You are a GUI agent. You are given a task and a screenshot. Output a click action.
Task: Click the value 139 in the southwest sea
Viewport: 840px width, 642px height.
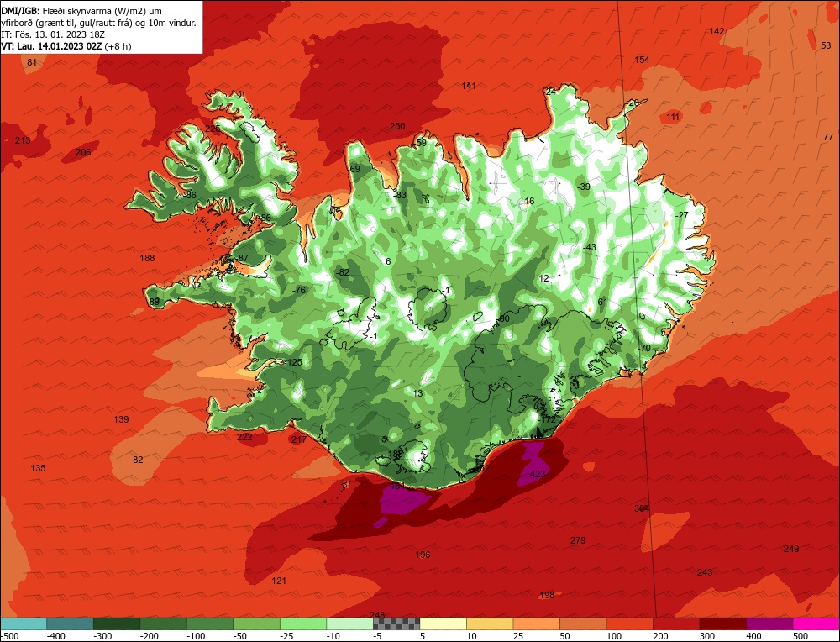tap(121, 419)
